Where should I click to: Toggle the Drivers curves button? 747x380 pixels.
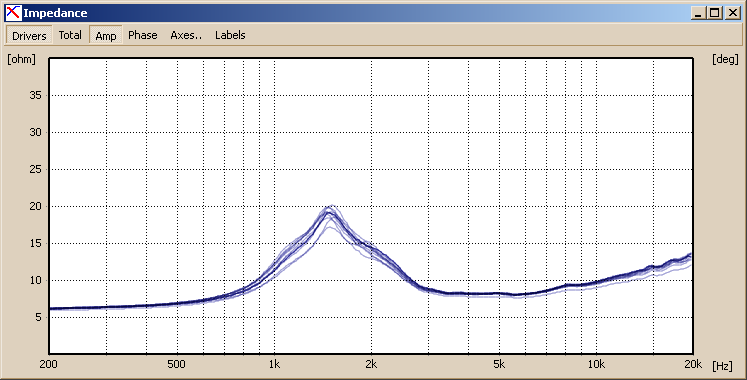pyautogui.click(x=29, y=35)
